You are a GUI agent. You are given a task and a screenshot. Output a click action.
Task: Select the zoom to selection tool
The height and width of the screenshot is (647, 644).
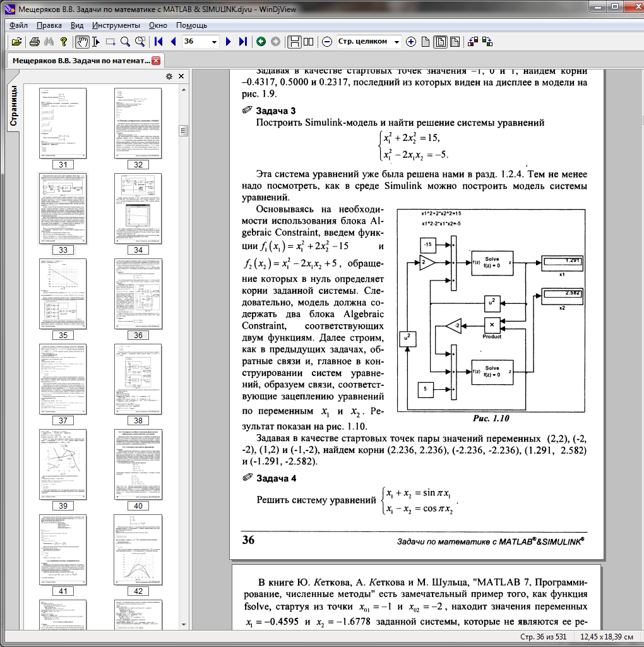[x=140, y=42]
